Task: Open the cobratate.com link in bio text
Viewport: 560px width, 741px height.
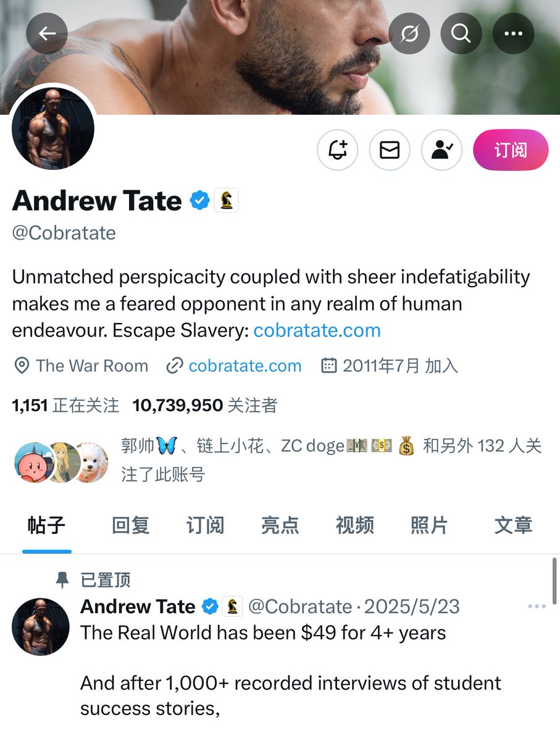Action: [x=317, y=330]
